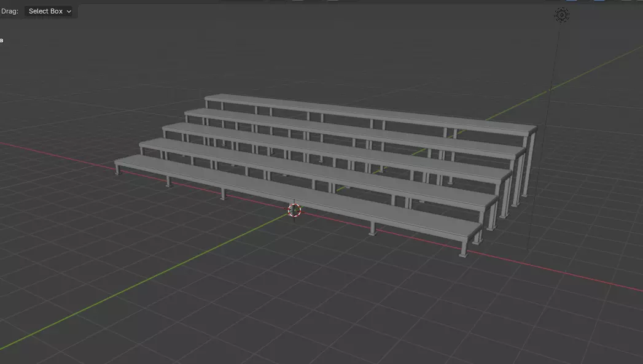Click the 3D cursor at the origin

pos(294,211)
